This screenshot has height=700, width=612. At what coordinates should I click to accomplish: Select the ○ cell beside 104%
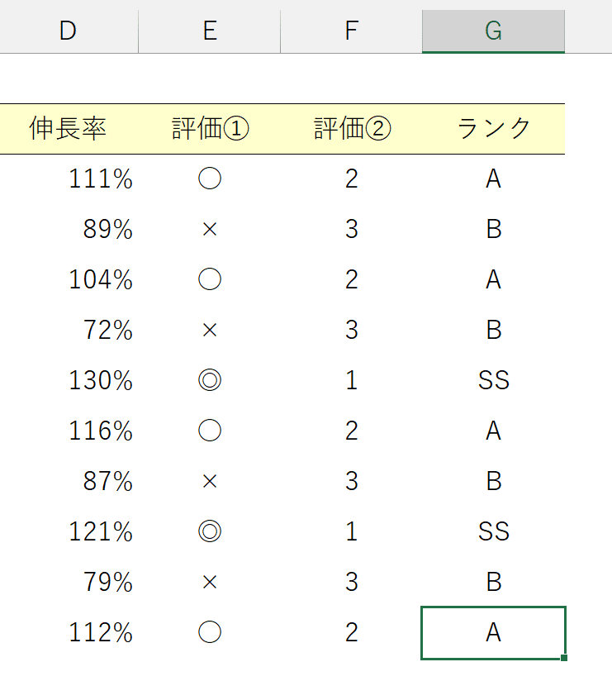210,279
